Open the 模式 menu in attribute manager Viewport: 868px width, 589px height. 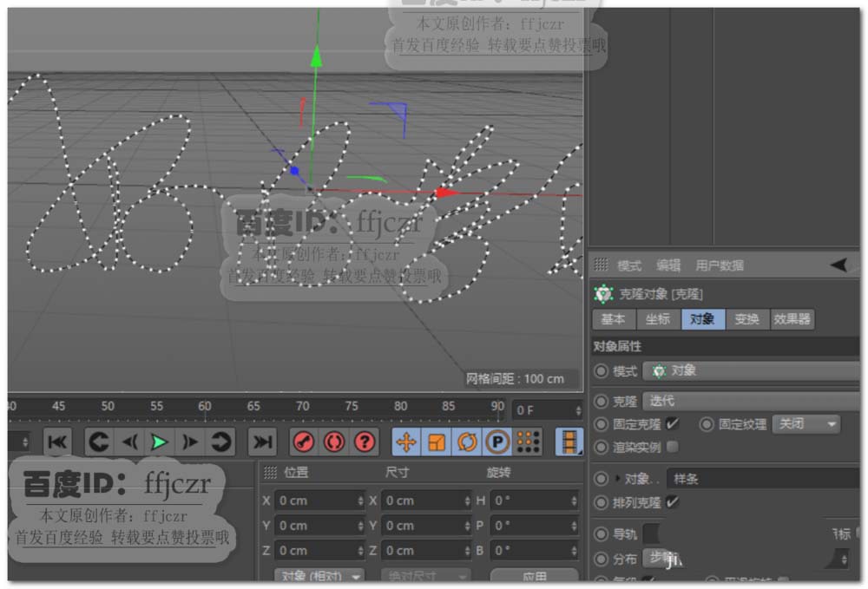coord(628,265)
